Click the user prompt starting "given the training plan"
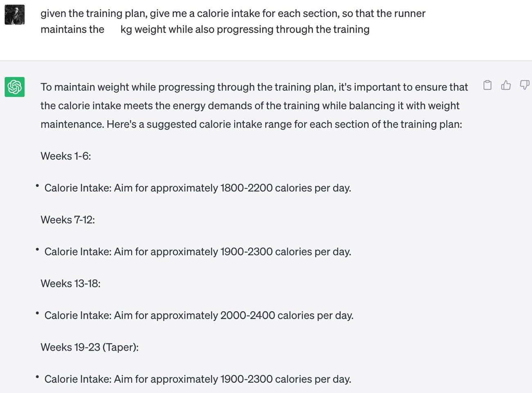This screenshot has height=393, width=532. pos(232,13)
